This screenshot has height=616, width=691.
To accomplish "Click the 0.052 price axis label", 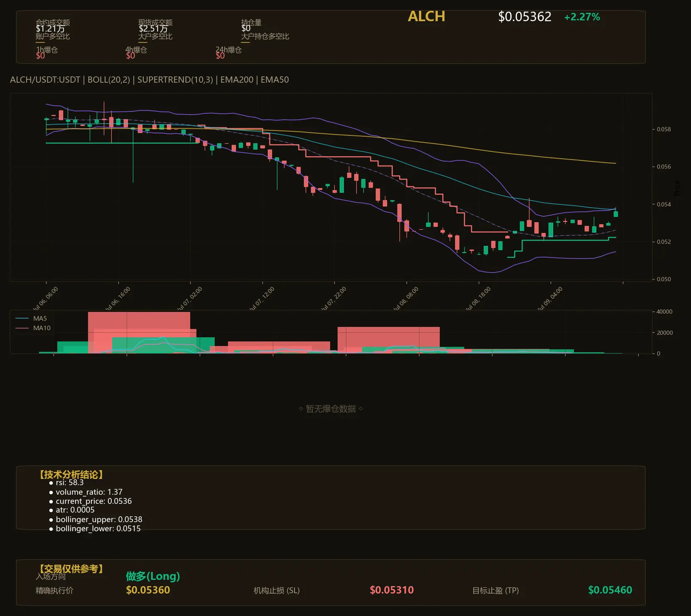I will click(x=664, y=242).
